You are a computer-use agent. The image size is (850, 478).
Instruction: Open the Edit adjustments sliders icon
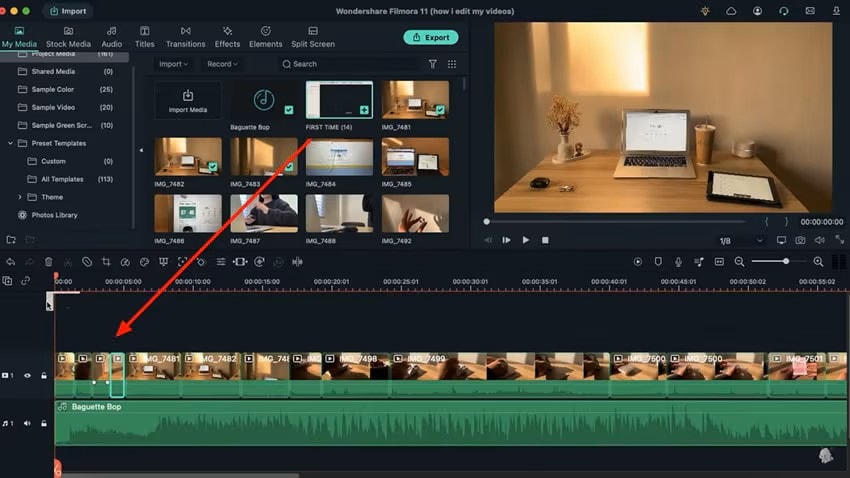[221, 262]
